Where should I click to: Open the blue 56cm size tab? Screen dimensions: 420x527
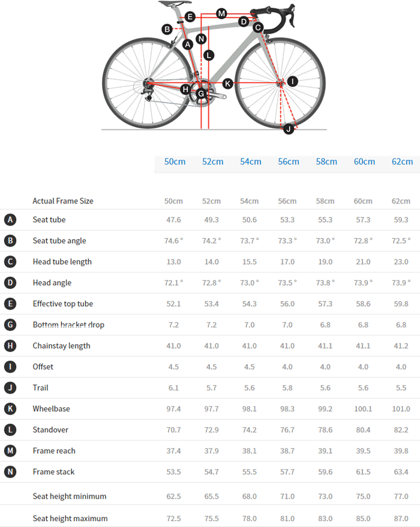289,161
